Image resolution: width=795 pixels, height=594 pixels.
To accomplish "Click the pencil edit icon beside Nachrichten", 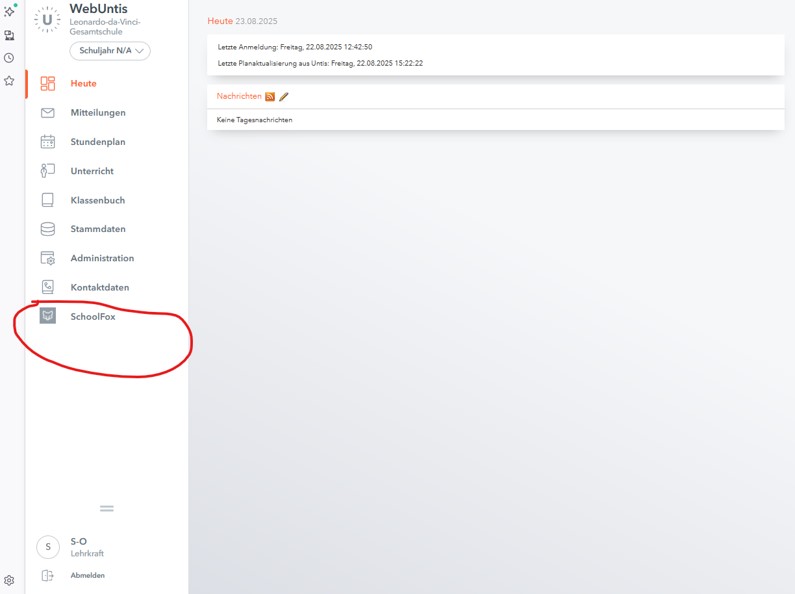I will [284, 97].
